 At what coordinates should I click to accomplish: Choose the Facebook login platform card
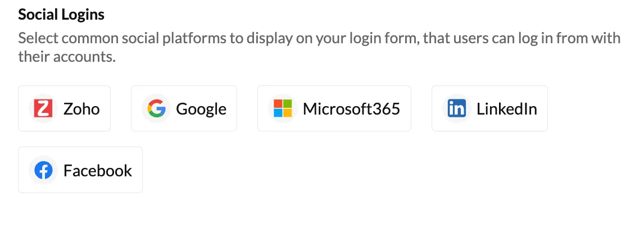click(x=80, y=170)
